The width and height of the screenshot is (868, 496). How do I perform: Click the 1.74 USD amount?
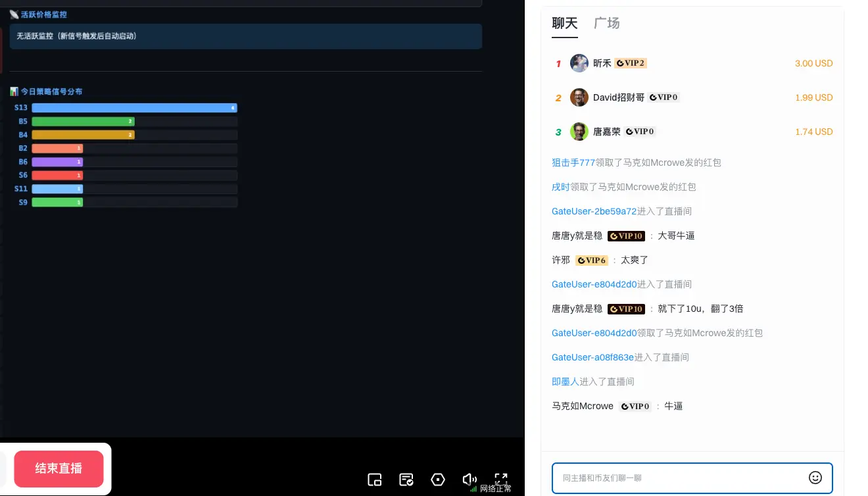814,132
